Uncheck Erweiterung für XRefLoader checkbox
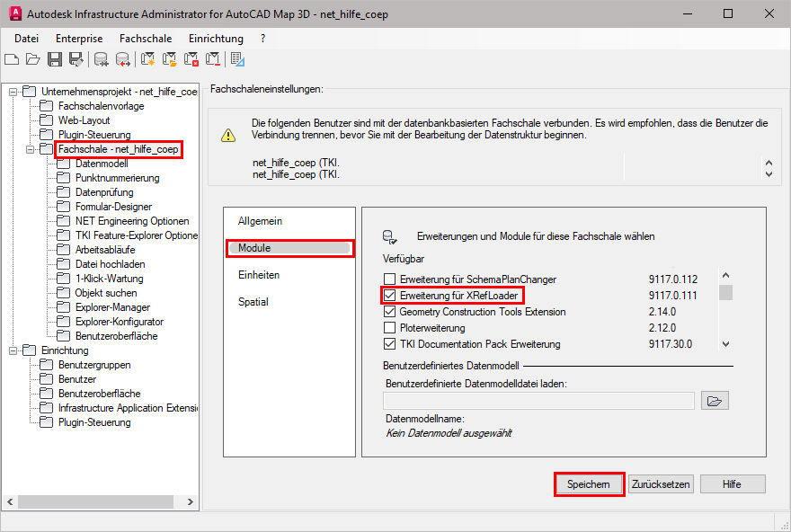 coord(389,295)
